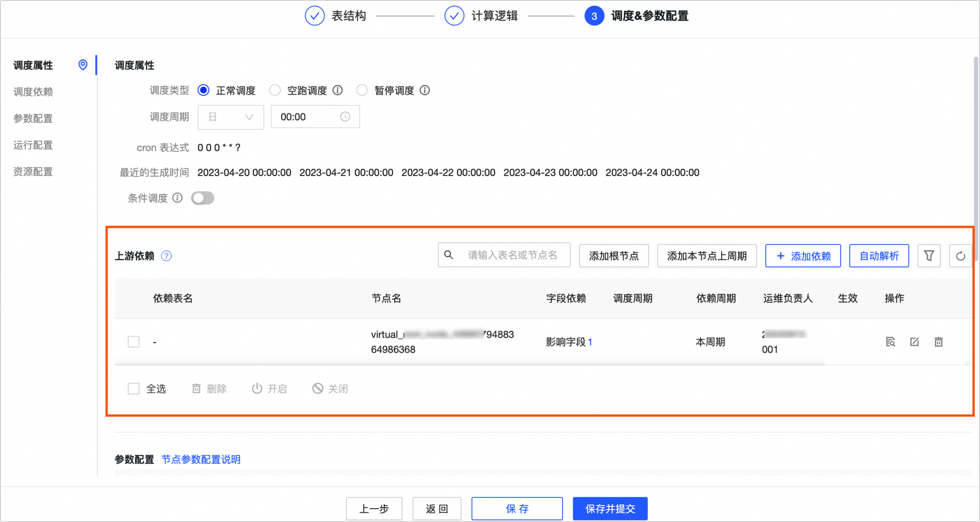Click the 添加依赖 button
Viewport: 980px width, 522px height.
[803, 256]
